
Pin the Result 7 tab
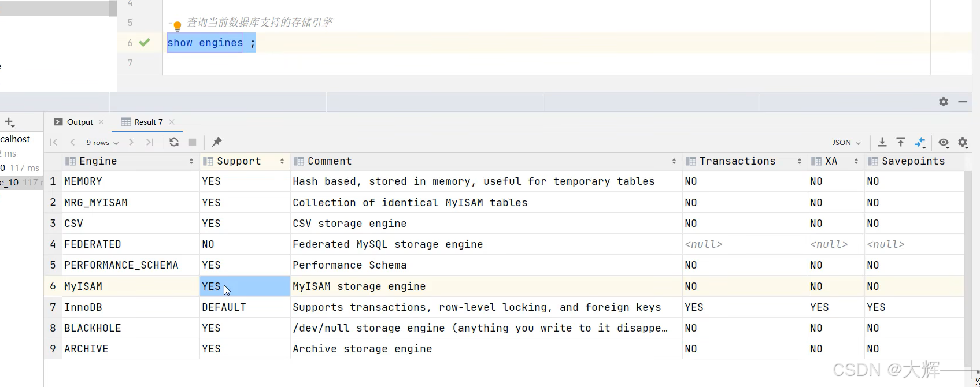tap(217, 142)
